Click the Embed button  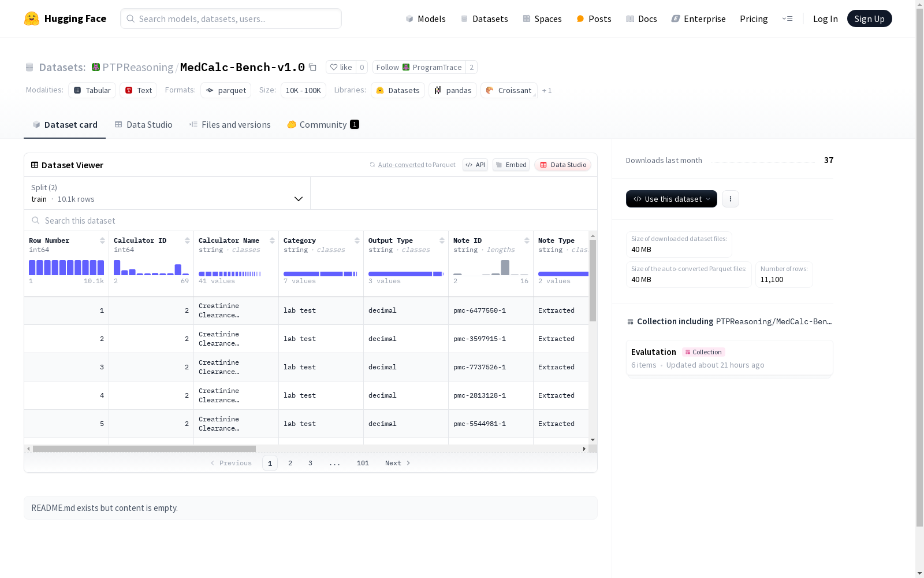coord(511,165)
